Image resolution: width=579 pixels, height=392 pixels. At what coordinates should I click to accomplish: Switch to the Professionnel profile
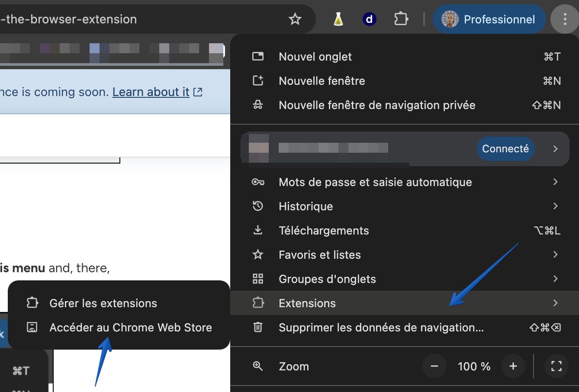(489, 19)
